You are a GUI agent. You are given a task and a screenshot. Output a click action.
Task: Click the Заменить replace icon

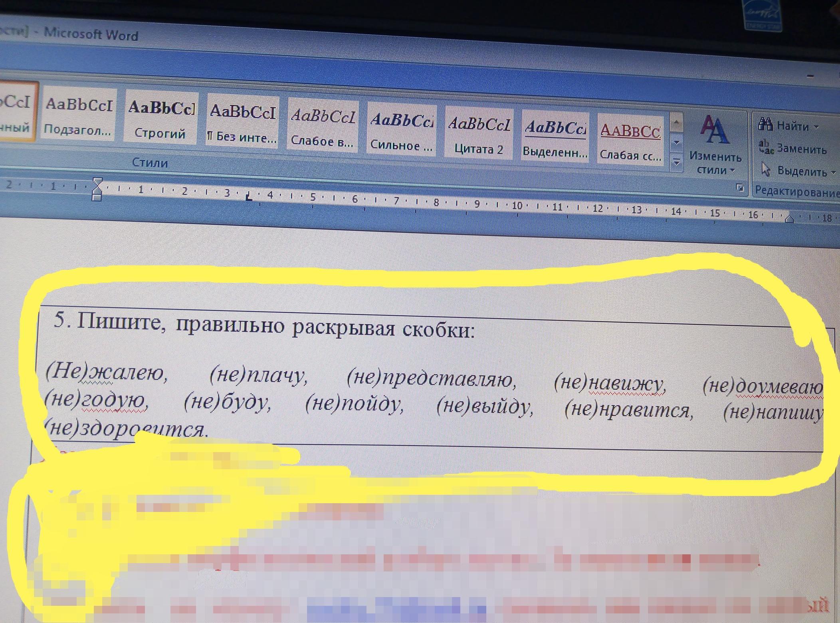[x=765, y=147]
